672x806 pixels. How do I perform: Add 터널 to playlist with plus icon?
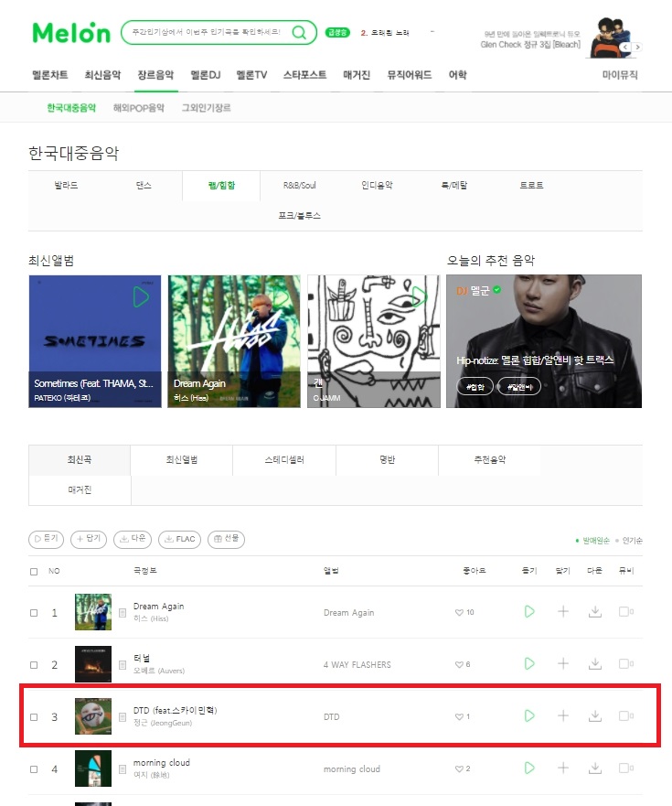pos(563,663)
